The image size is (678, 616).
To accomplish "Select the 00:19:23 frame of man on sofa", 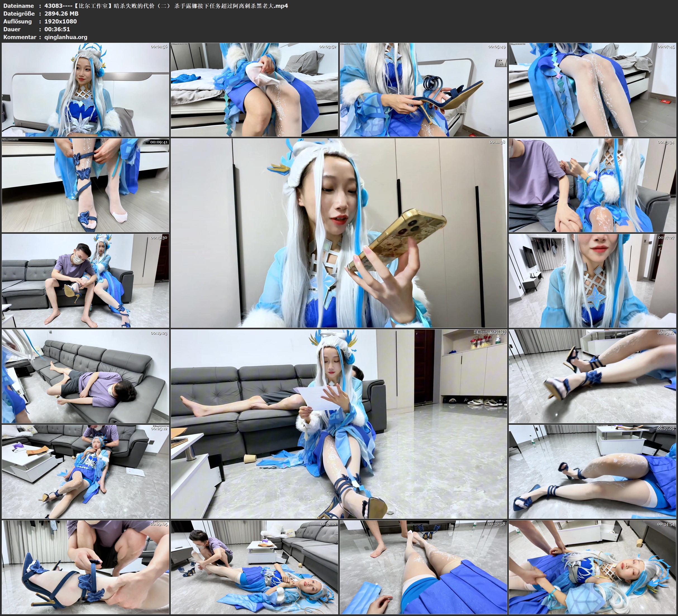I will click(x=85, y=376).
